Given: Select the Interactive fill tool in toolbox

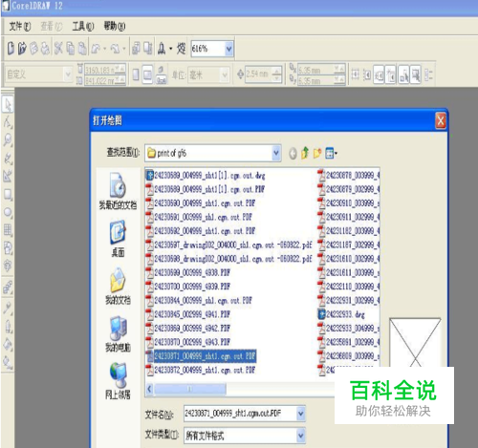Looking at the screenshot, I should pos(8,362).
